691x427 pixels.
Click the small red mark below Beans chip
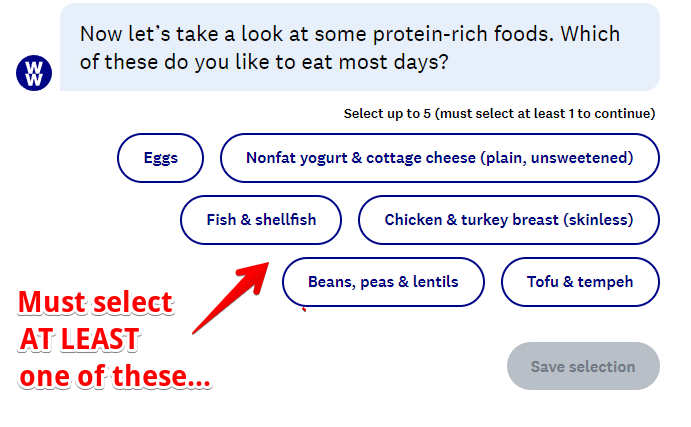coord(304,310)
